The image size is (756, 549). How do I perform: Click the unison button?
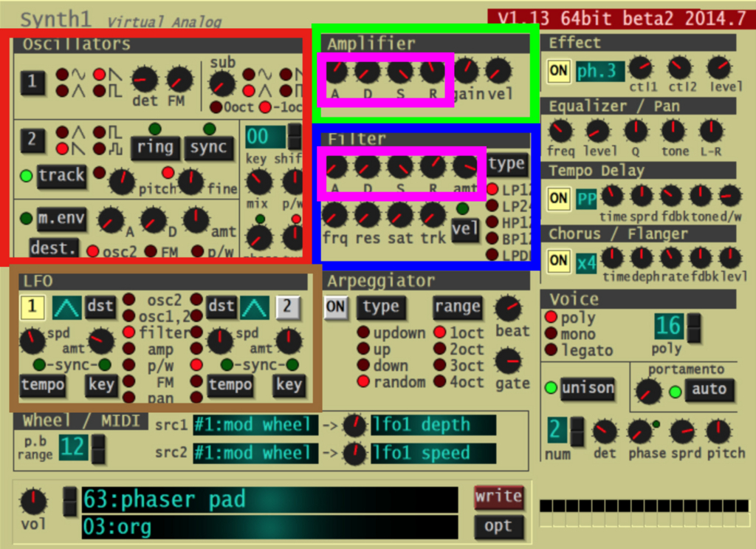(588, 389)
